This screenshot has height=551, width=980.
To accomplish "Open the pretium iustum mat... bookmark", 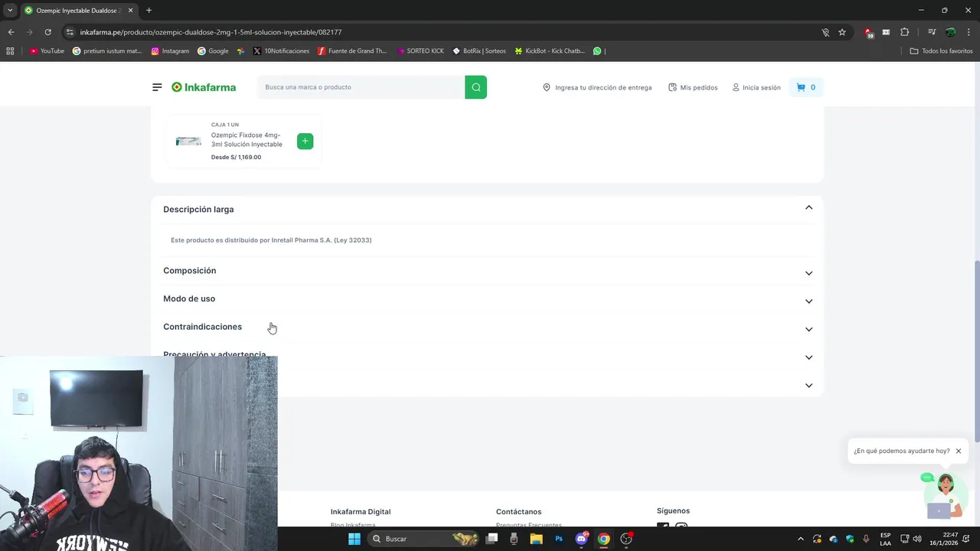I will [x=107, y=51].
